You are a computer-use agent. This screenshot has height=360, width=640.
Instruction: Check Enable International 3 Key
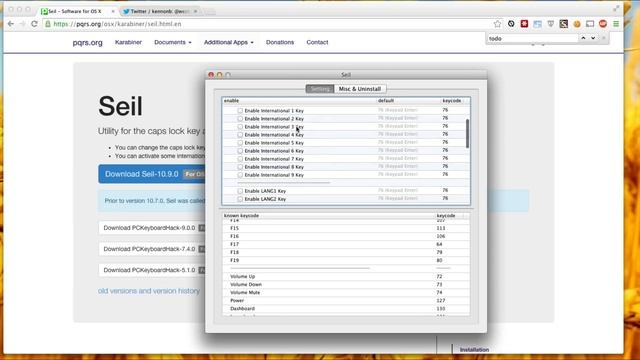240,127
